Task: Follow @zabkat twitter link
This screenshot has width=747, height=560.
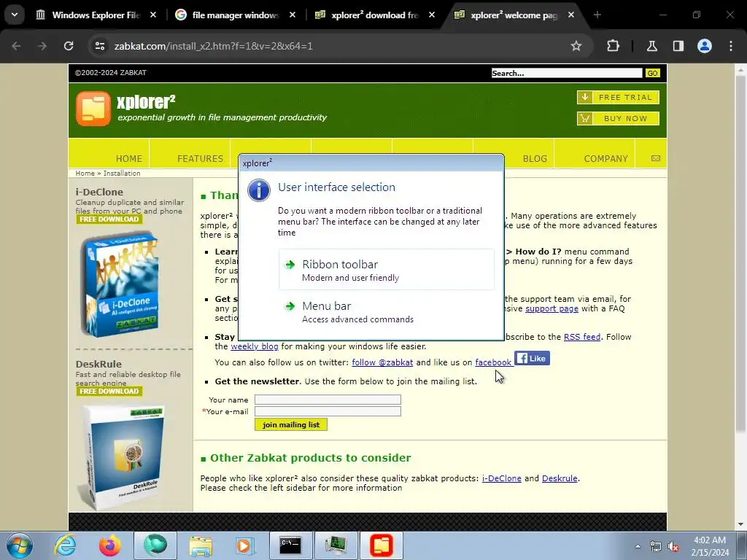Action: (382, 362)
